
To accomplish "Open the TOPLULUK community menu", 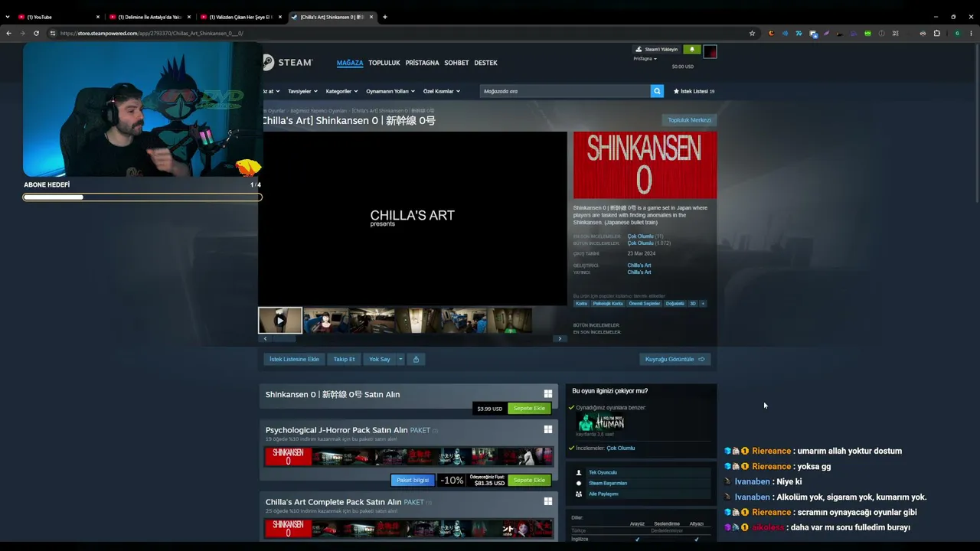I will click(384, 63).
